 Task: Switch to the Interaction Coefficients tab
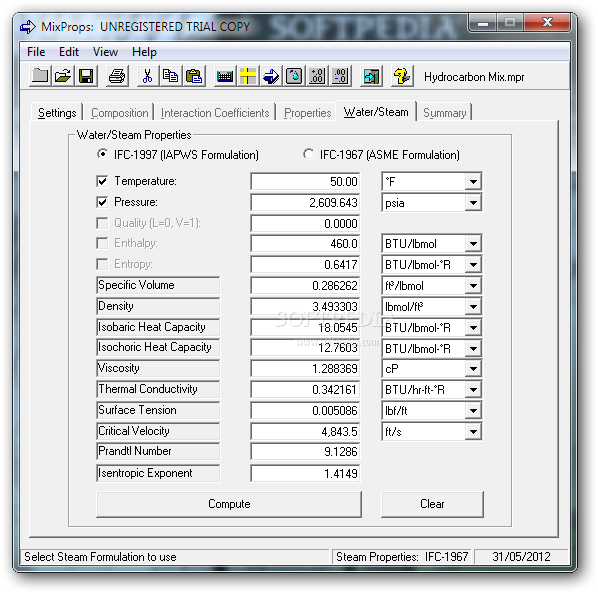click(215, 113)
